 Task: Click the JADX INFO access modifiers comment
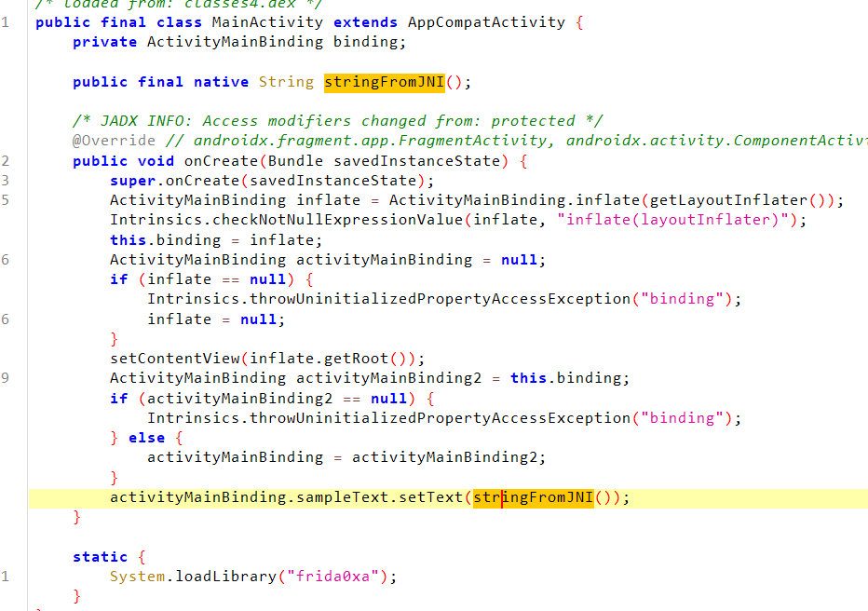point(337,121)
